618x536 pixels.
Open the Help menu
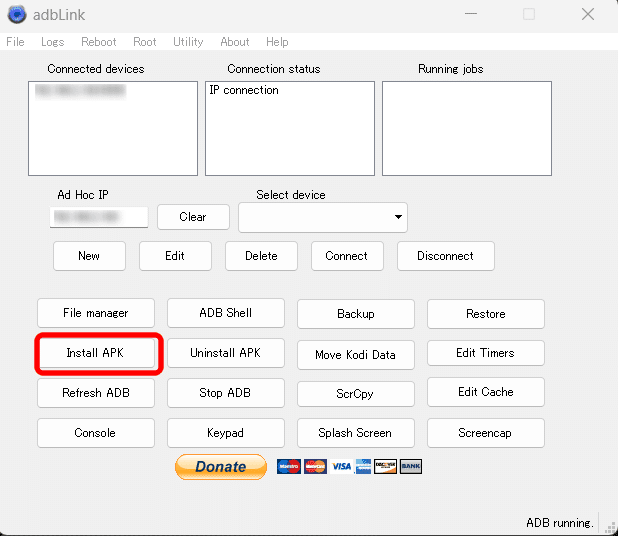point(277,42)
